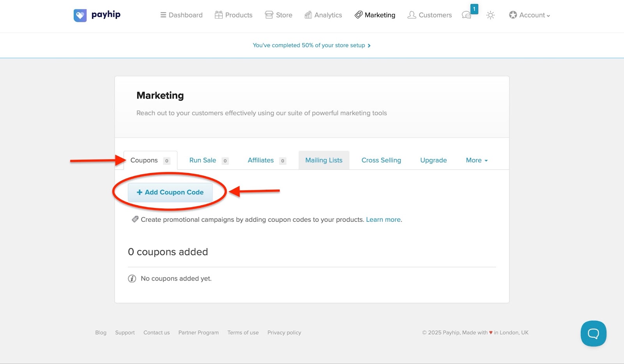The image size is (624, 364).
Task: Click the 'No coupons added yet.' text
Action: coord(176,279)
